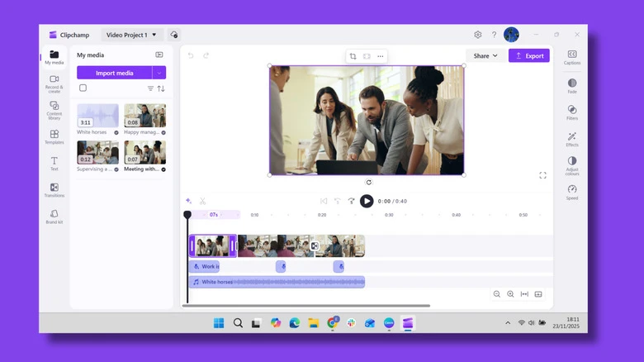Screen dimensions: 644x362
Task: Toggle fullscreen preview mode
Action: (x=543, y=176)
